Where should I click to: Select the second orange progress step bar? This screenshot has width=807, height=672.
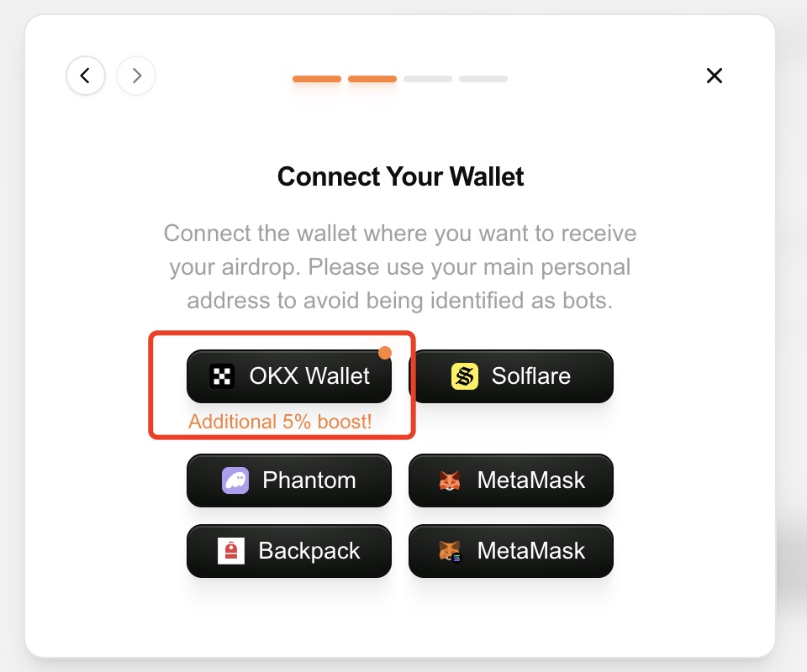(372, 79)
